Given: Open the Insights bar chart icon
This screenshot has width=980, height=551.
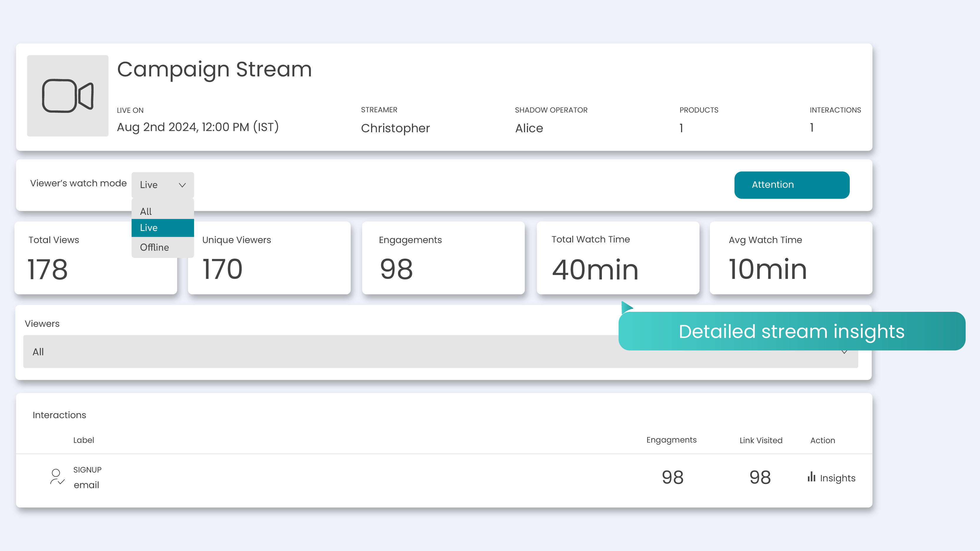Looking at the screenshot, I should point(811,477).
